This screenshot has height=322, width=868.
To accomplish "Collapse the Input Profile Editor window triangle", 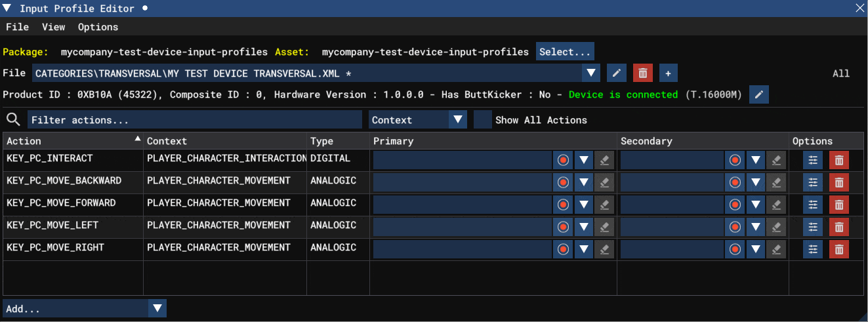I will pos(7,9).
